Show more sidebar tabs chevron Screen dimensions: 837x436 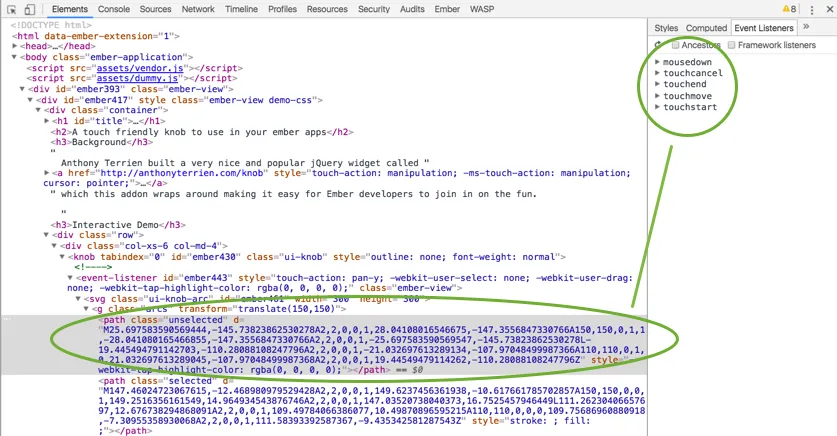click(806, 27)
